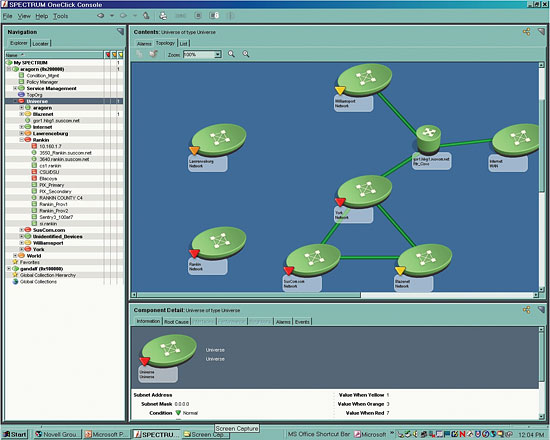Open the File menu

[8, 16]
